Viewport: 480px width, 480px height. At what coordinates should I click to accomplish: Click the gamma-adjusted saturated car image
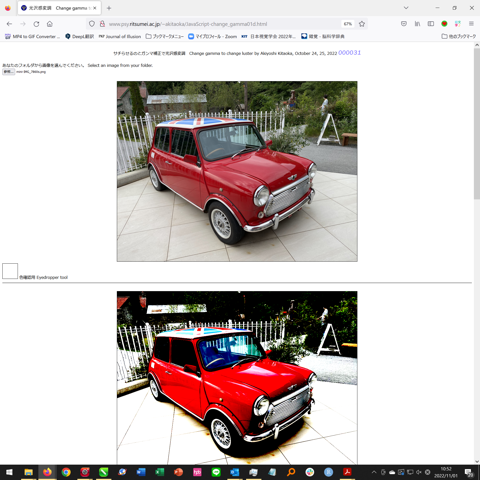(237, 377)
